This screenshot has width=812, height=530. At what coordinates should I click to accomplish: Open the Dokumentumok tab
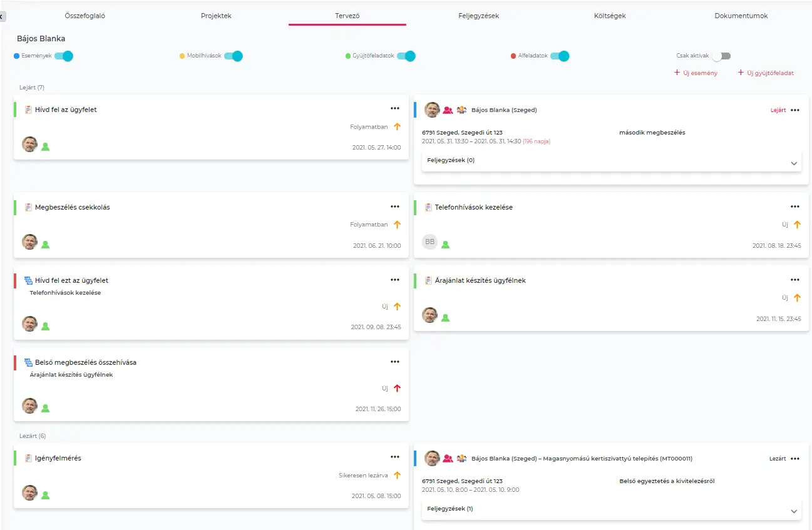tap(741, 16)
